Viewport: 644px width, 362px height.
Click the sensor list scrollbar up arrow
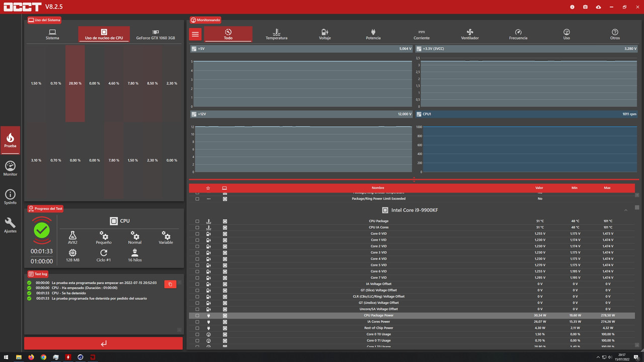[x=637, y=195]
